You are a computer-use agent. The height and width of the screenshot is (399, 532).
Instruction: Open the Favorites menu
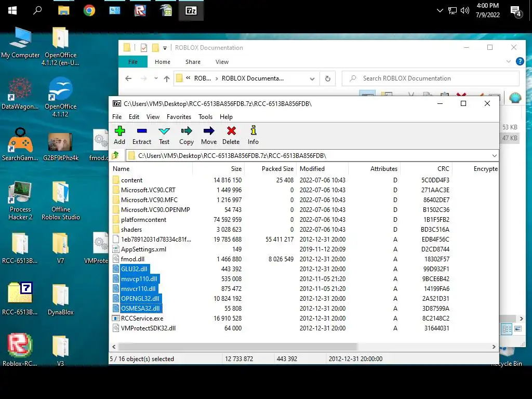tap(179, 117)
